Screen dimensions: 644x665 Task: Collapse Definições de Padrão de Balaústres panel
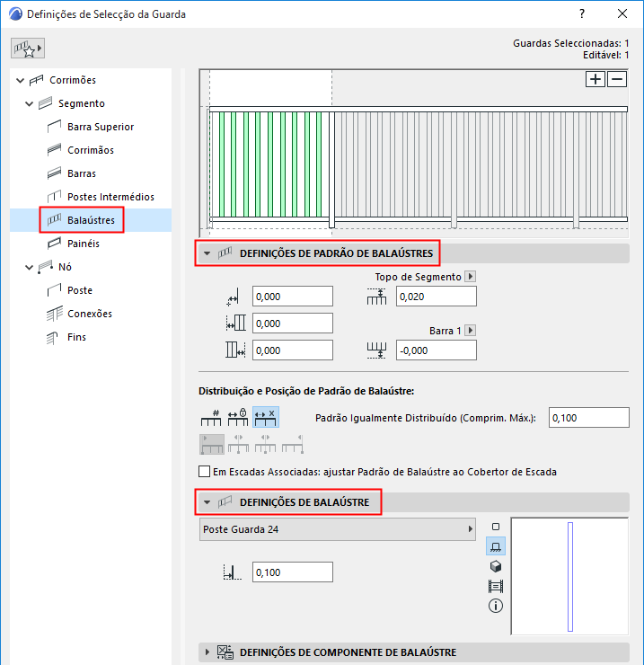point(207,253)
